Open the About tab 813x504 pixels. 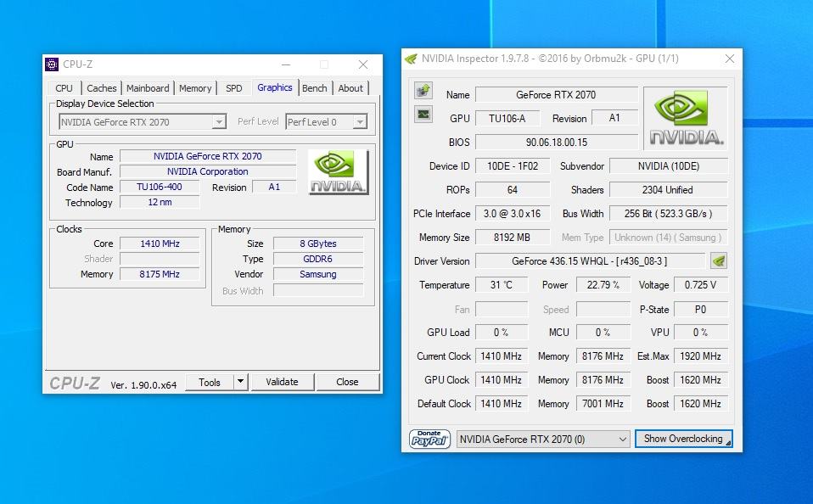[x=350, y=88]
